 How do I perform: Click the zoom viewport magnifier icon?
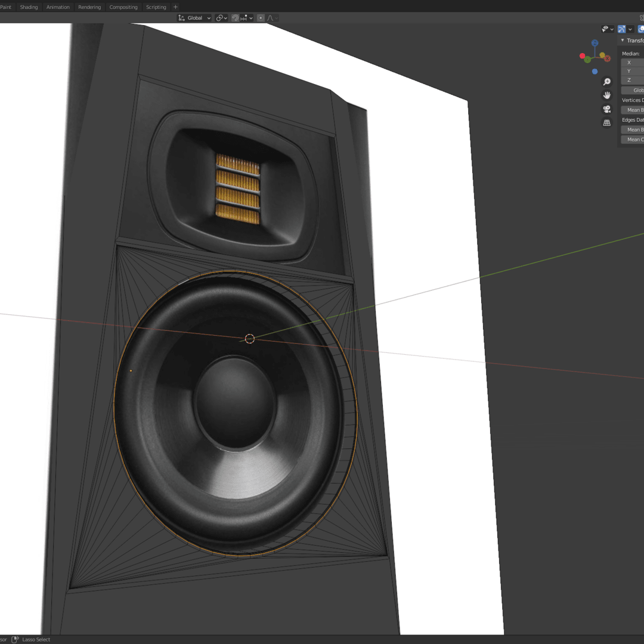(x=606, y=82)
